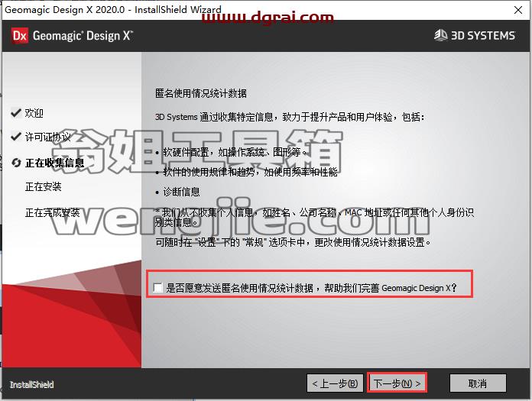Click the InstallShield label in footer
Viewport: 532px width, 401px height.
(31, 385)
